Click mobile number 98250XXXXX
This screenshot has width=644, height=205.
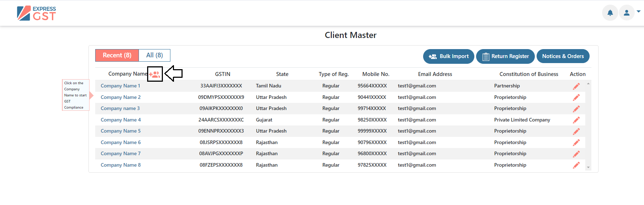point(372,120)
